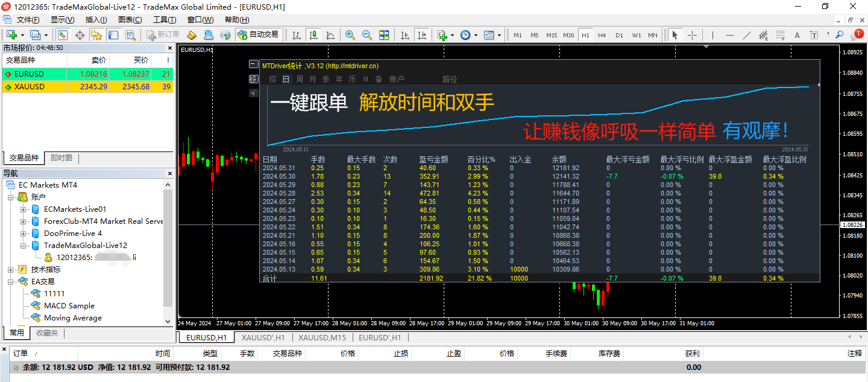Screen dimensions: 868x382
Task: Collapse the EA交易 node
Action: click(10, 282)
